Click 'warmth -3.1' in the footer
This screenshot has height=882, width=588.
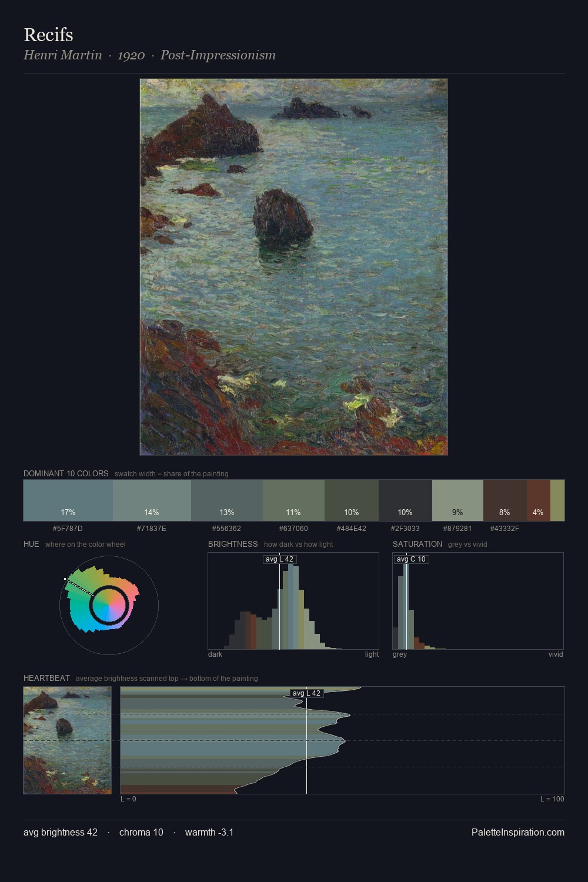209,832
